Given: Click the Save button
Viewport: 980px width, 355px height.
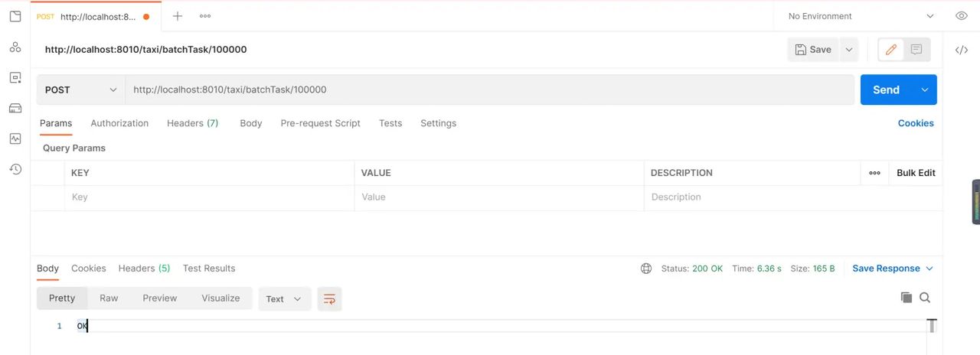Looking at the screenshot, I should [813, 50].
